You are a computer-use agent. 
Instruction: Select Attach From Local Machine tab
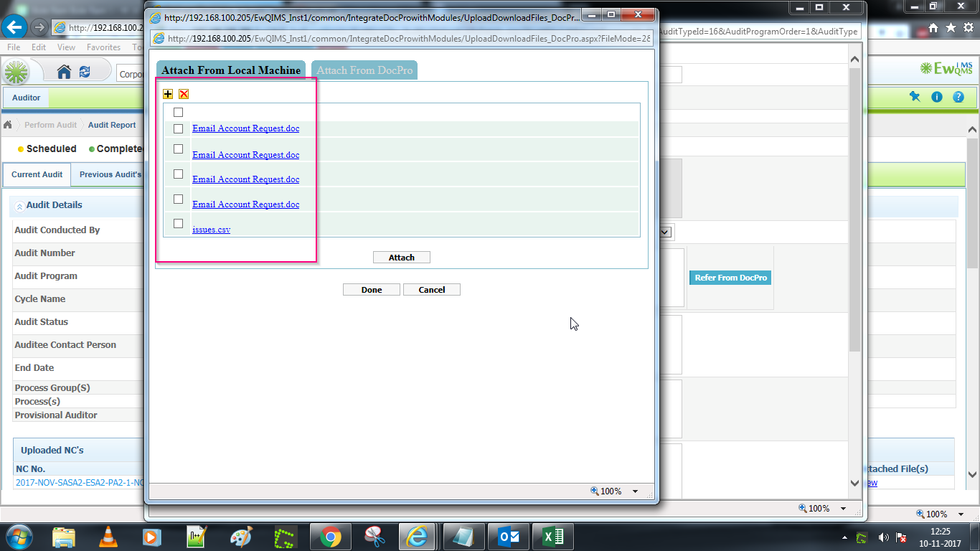click(231, 70)
